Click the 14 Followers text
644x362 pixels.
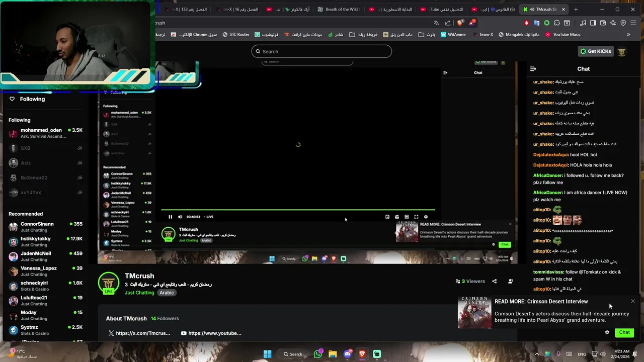pos(165,318)
